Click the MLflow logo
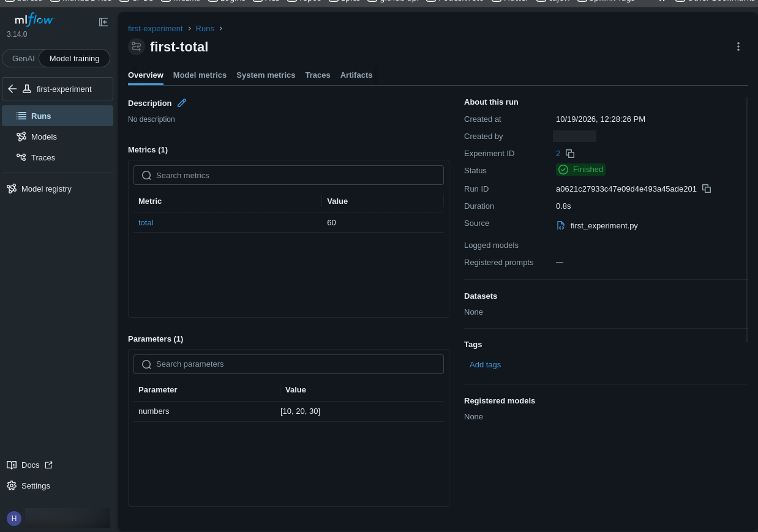This screenshot has height=532, width=758. 34,20
